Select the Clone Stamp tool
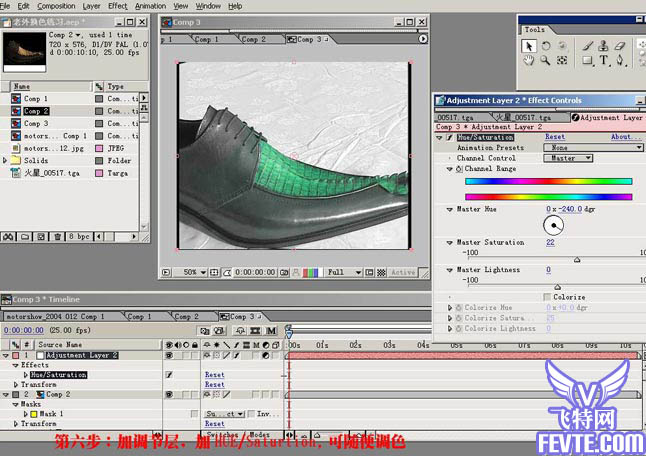The image size is (646, 456). point(604,46)
